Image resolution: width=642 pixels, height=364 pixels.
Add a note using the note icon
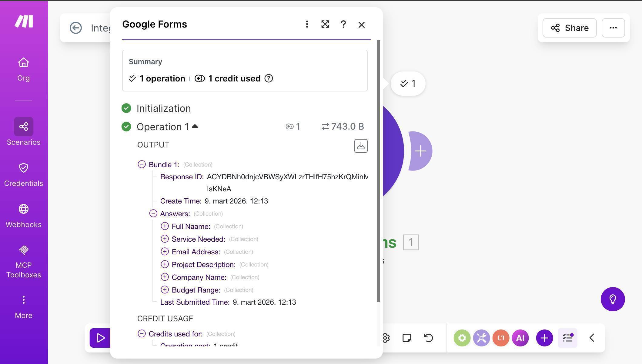[407, 338]
